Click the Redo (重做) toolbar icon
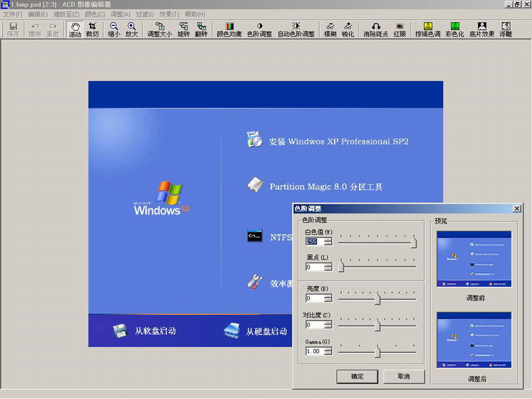This screenshot has width=532, height=399. 53,29
